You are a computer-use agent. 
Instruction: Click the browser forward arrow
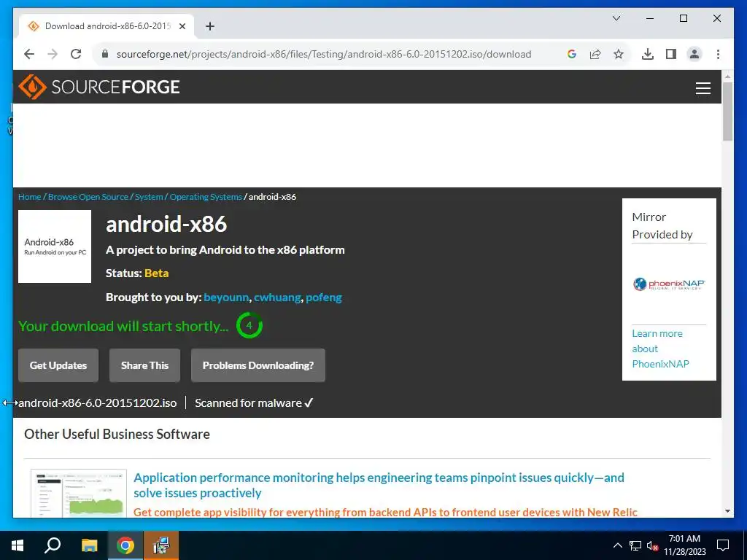(53, 54)
